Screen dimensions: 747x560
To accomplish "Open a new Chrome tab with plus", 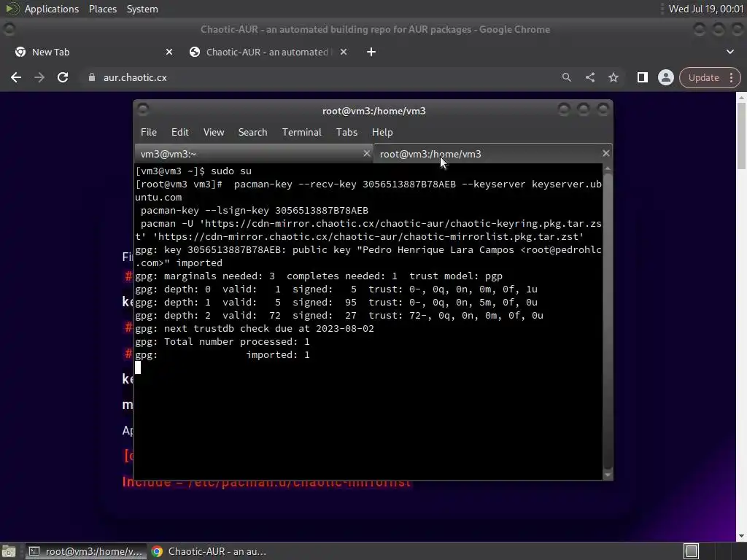I will pos(371,52).
